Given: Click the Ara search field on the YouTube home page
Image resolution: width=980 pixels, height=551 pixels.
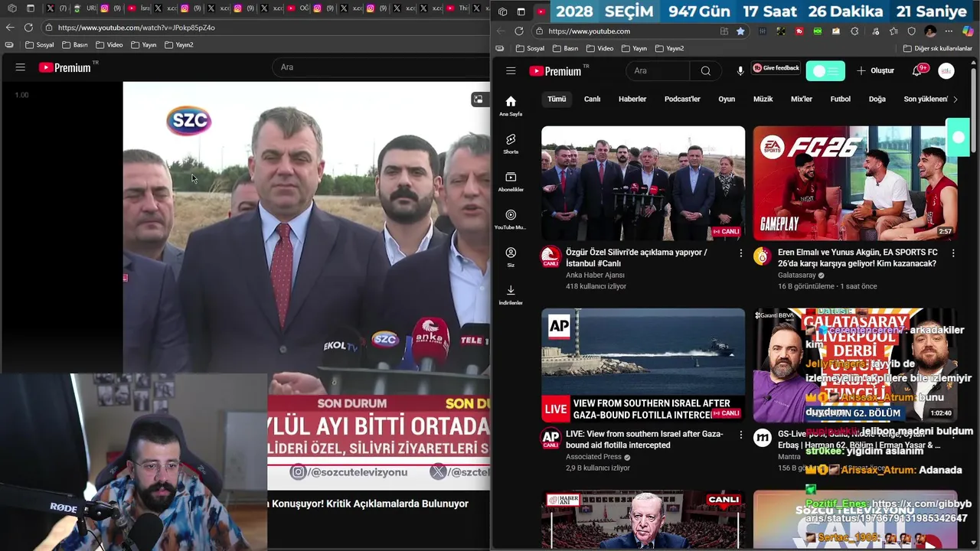Looking at the screenshot, I should point(658,70).
